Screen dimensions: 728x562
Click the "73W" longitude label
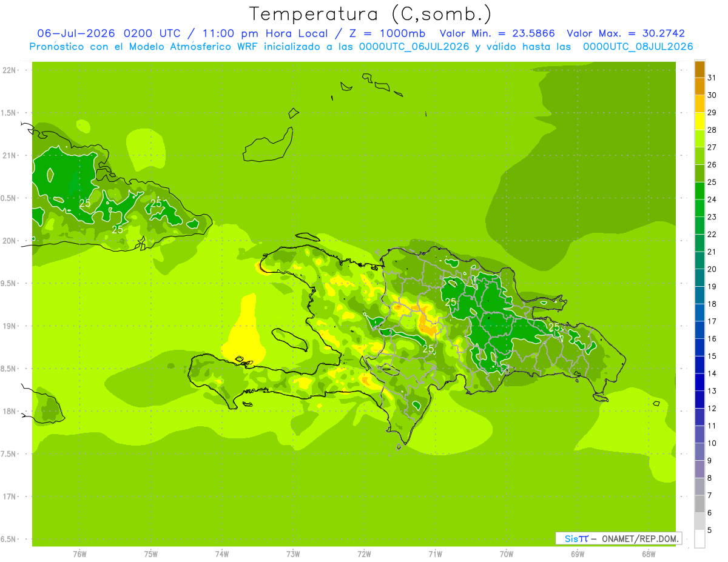click(293, 554)
